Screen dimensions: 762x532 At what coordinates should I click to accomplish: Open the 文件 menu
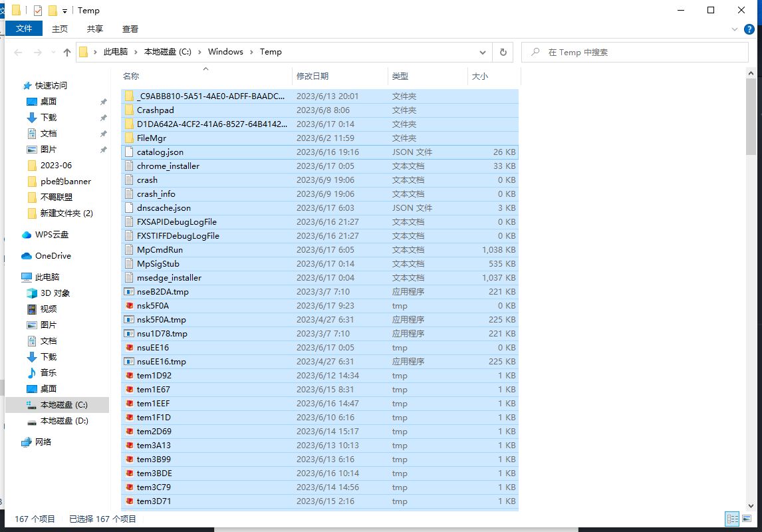coord(24,29)
